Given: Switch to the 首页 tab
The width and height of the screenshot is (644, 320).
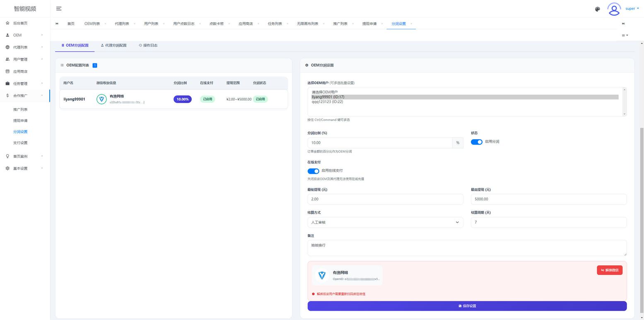Looking at the screenshot, I should coord(71,24).
